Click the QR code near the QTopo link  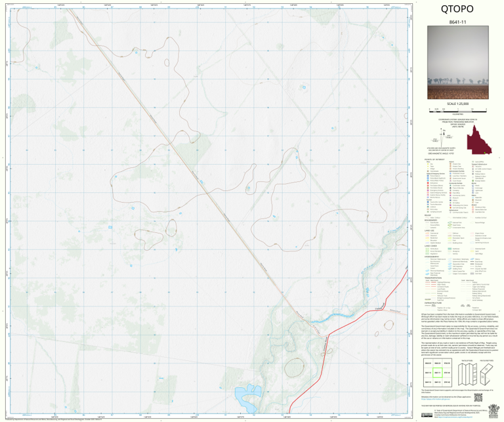tap(478, 398)
